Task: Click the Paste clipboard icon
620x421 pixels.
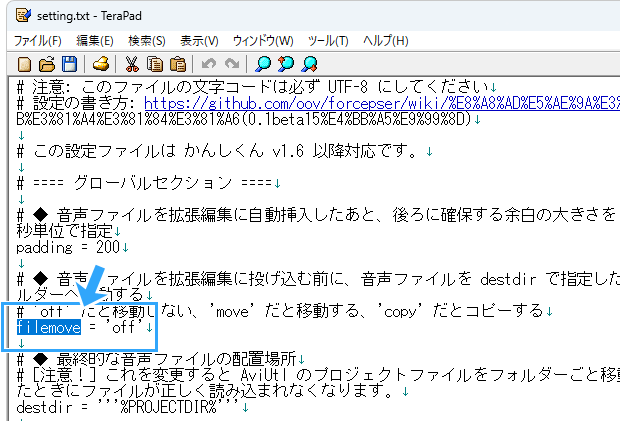Action: [178, 64]
